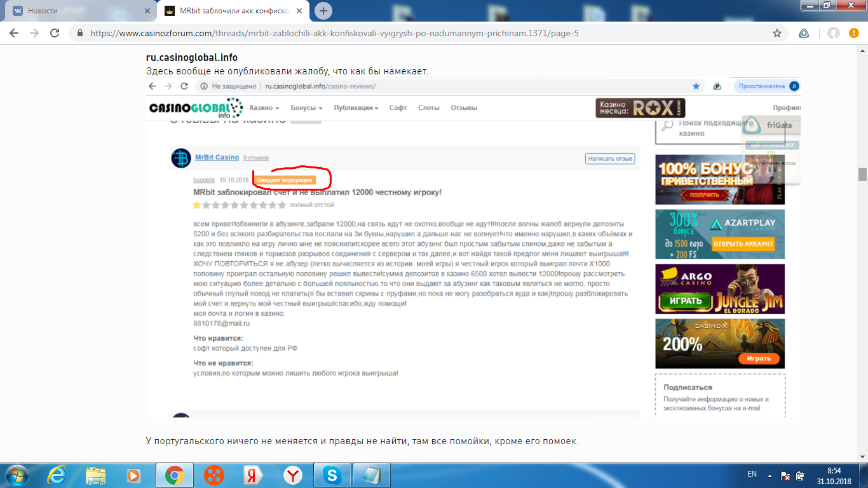868x488 pixels.
Task: Show hidden tray icons arrow
Action: (x=770, y=475)
